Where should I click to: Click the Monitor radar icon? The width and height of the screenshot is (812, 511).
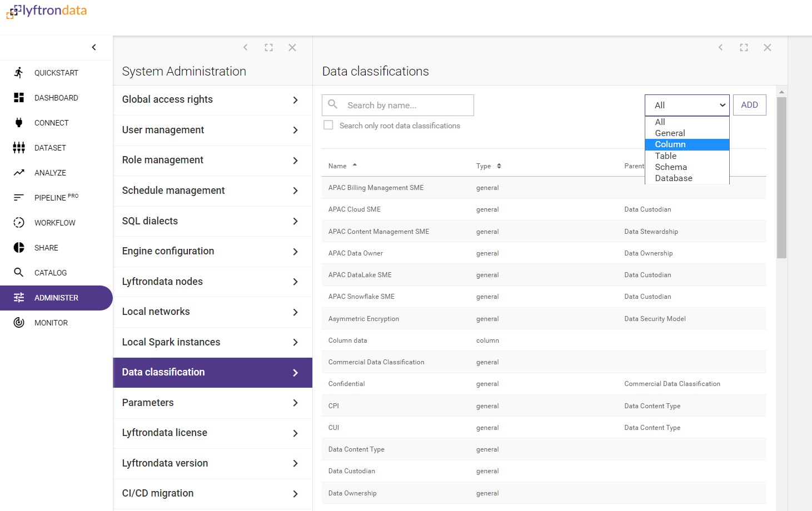19,323
